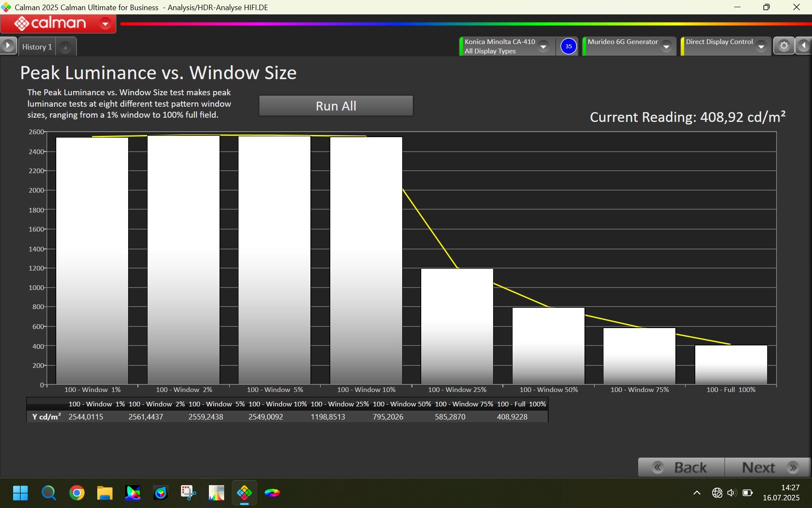The width and height of the screenshot is (812, 508).
Task: Expand the Murideo 6G Generator dropdown
Action: coord(666,47)
